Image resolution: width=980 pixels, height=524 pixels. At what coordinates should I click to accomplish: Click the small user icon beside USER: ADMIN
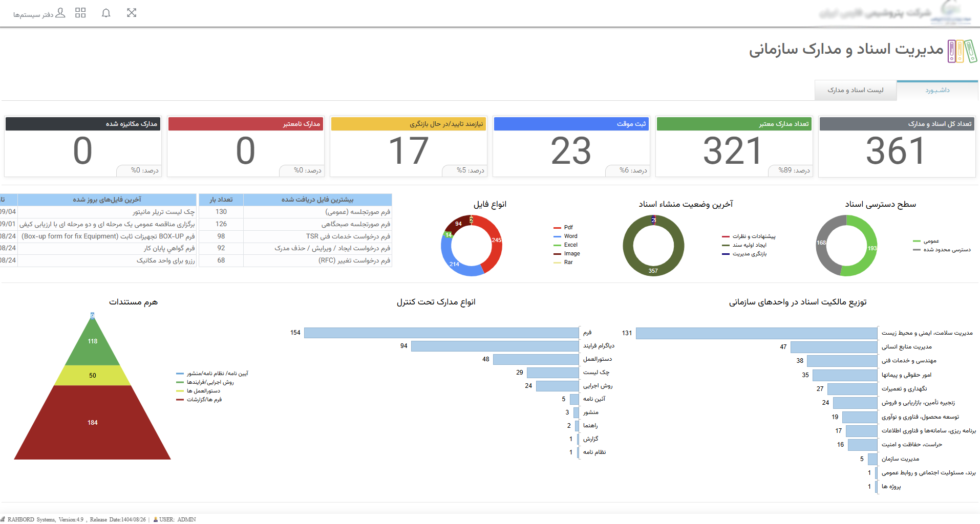pyautogui.click(x=156, y=519)
